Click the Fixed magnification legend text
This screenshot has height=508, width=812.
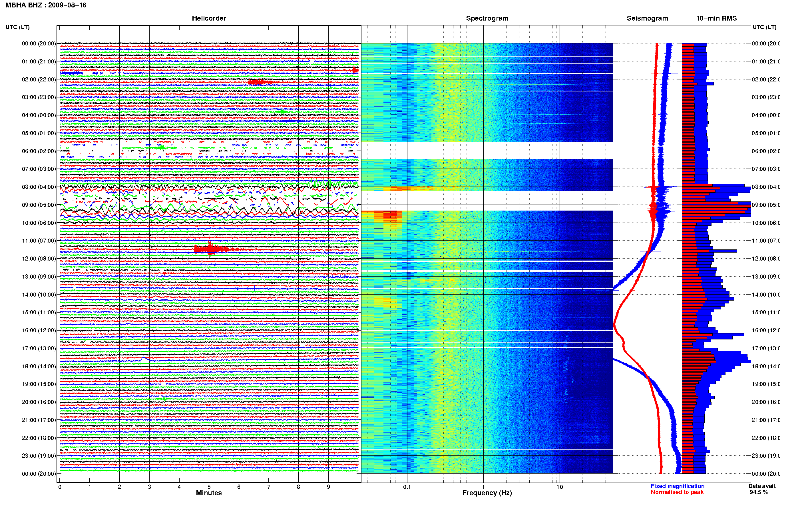coord(678,486)
